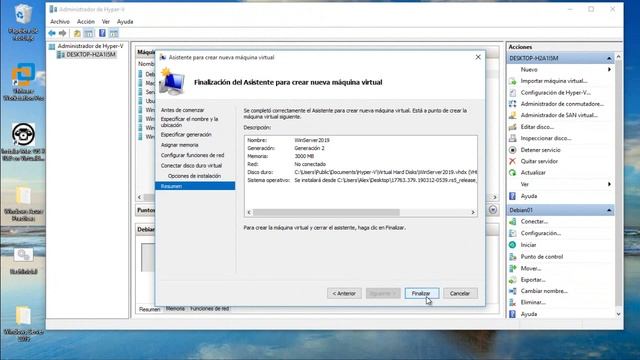Click the < Anterior button
This screenshot has height=360, width=640.
[344, 293]
